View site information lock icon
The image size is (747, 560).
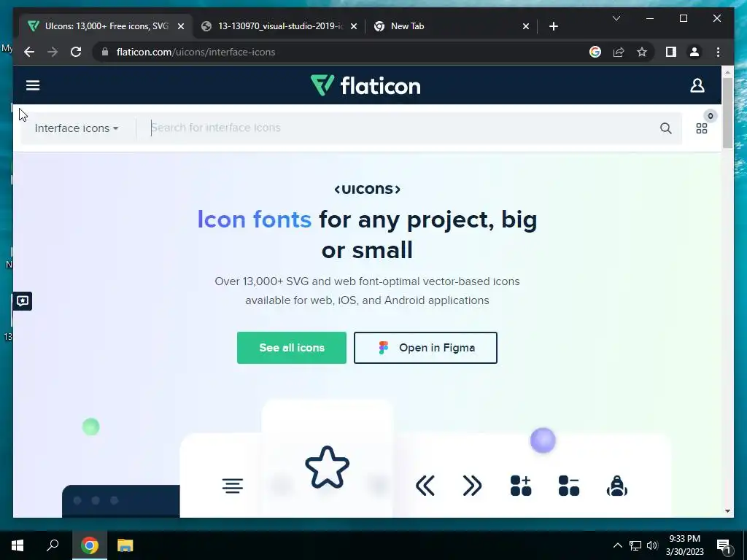(x=105, y=52)
